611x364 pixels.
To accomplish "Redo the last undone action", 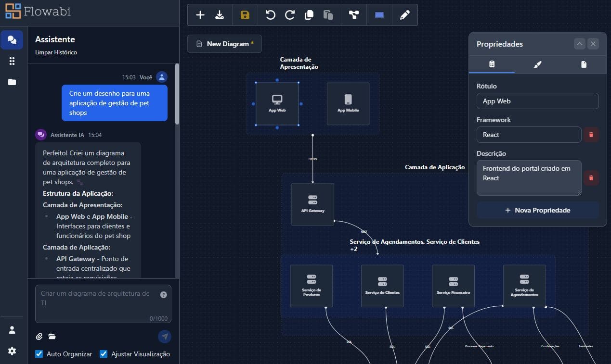I will [290, 15].
